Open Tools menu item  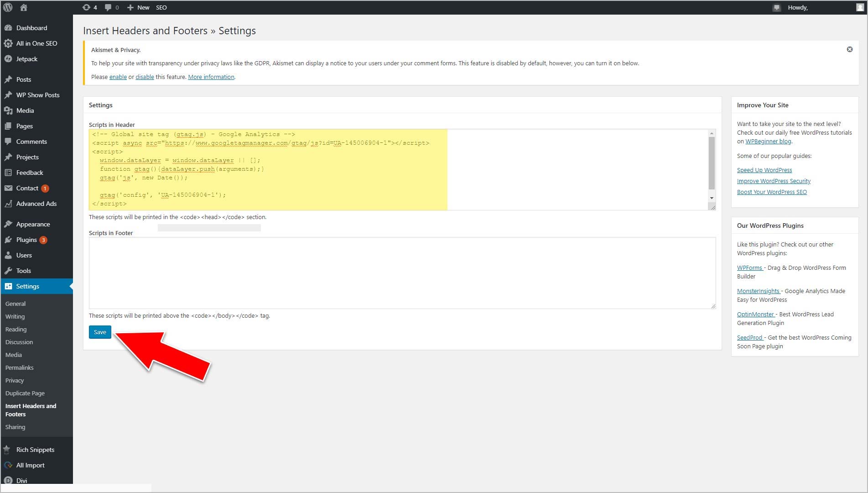point(36,271)
